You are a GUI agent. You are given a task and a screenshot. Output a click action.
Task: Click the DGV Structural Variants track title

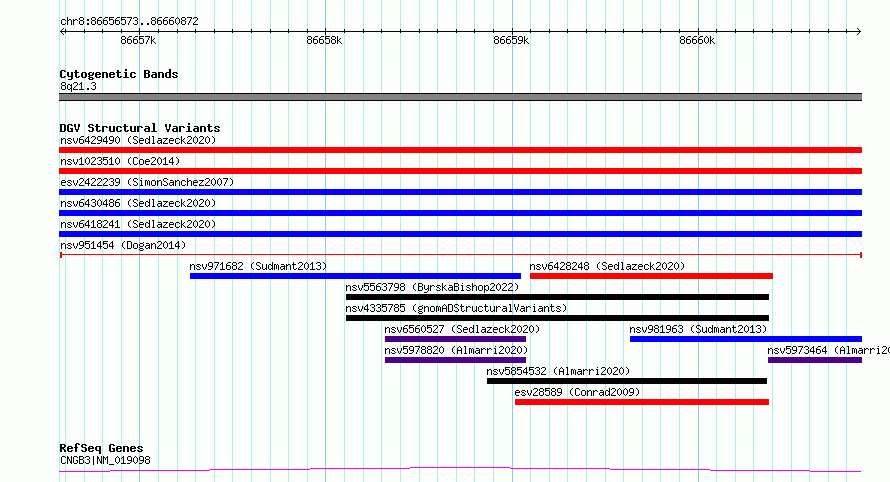[x=140, y=128]
